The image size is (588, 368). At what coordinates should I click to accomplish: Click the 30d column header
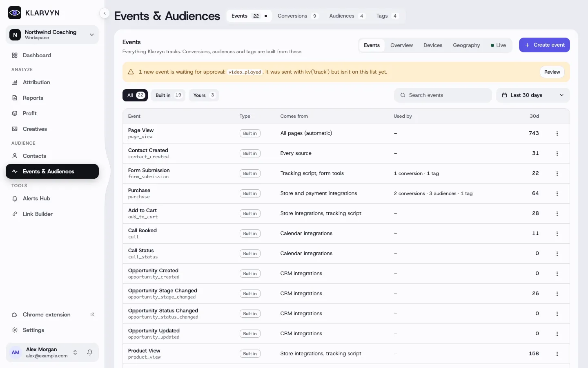pyautogui.click(x=534, y=116)
